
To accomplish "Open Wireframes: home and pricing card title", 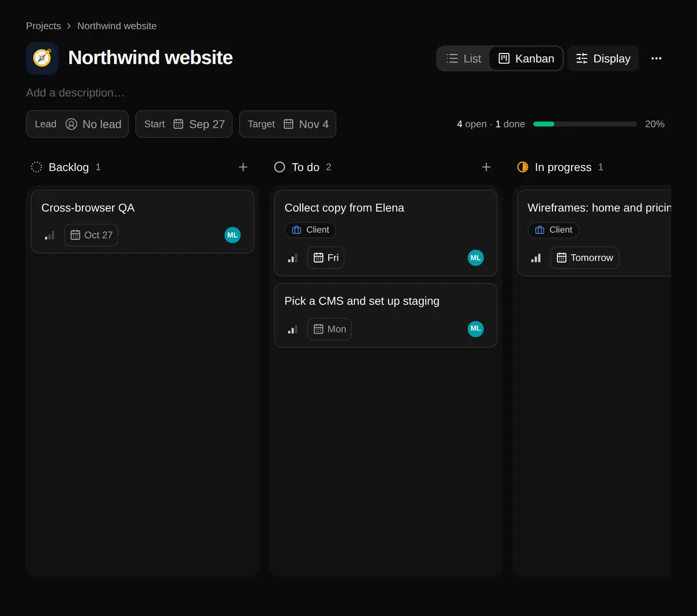I will 599,208.
